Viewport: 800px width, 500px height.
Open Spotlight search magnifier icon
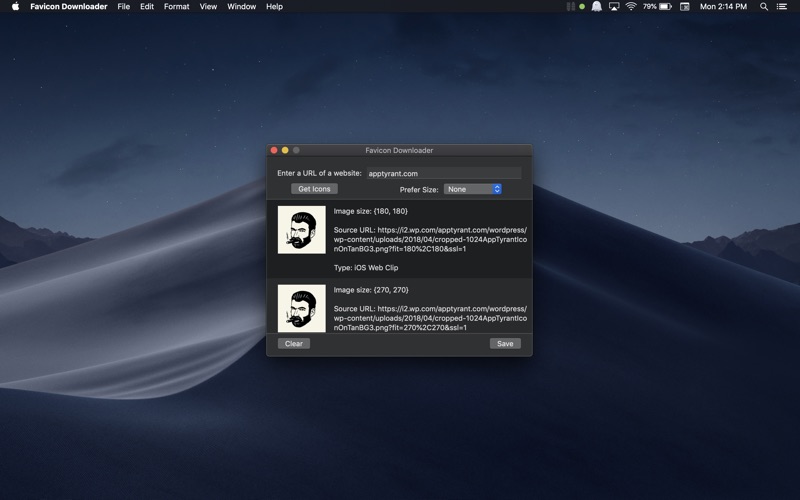(x=764, y=7)
